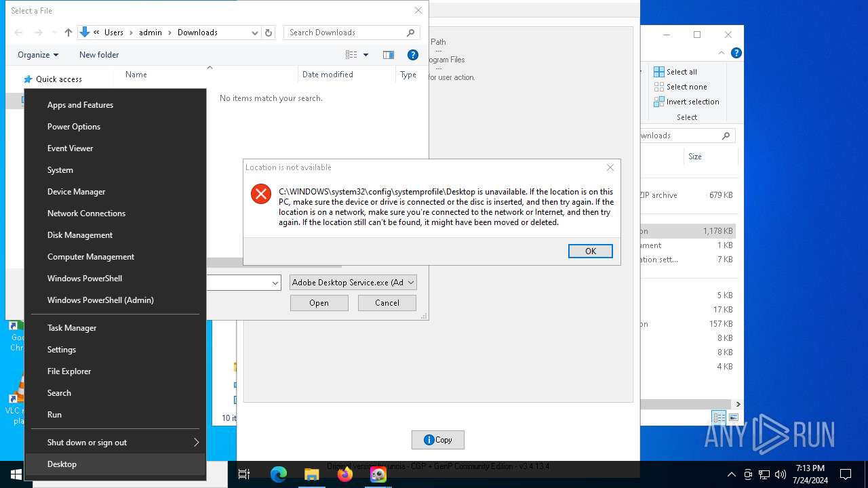Open Network Connections

coord(115,213)
